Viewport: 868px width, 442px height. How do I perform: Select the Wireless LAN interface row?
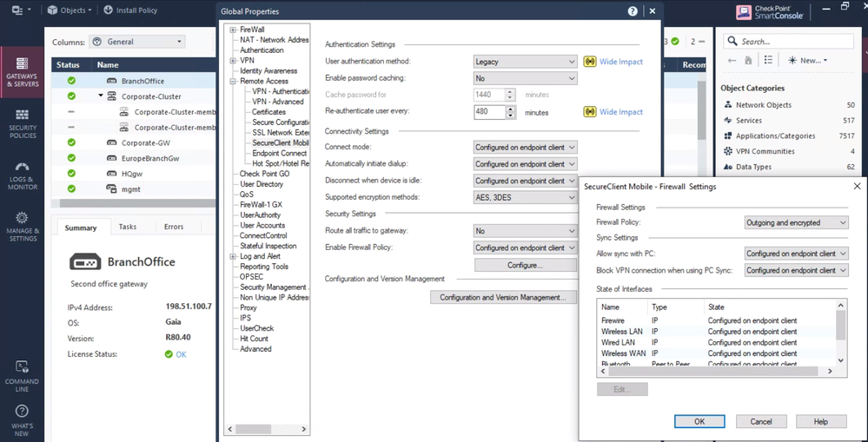[717, 332]
